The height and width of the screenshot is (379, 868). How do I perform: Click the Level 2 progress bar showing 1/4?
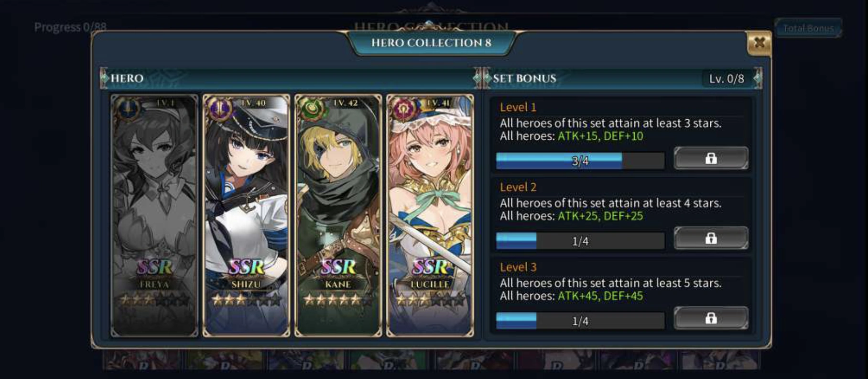pyautogui.click(x=580, y=241)
